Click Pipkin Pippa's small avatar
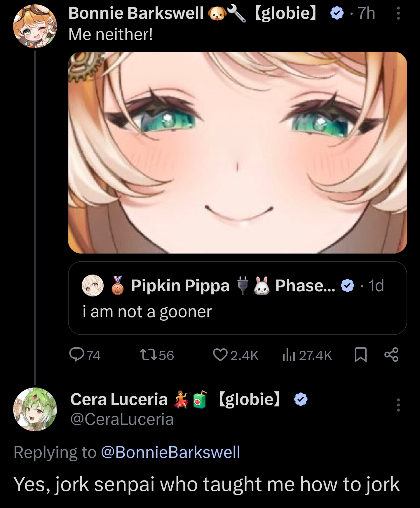Image resolution: width=420 pixels, height=508 pixels. pos(93,285)
